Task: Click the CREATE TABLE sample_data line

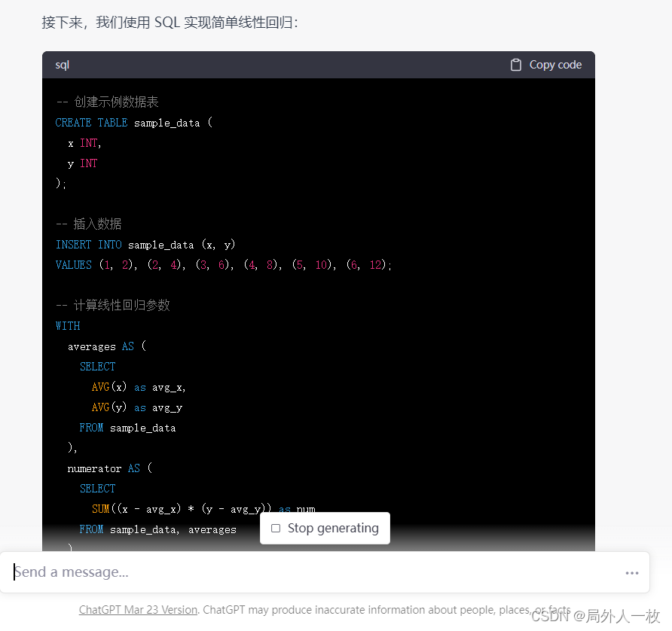Action: tap(133, 123)
